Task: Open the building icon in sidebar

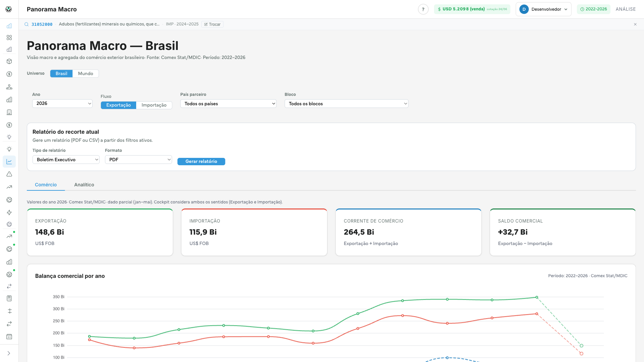Action: coord(9,112)
